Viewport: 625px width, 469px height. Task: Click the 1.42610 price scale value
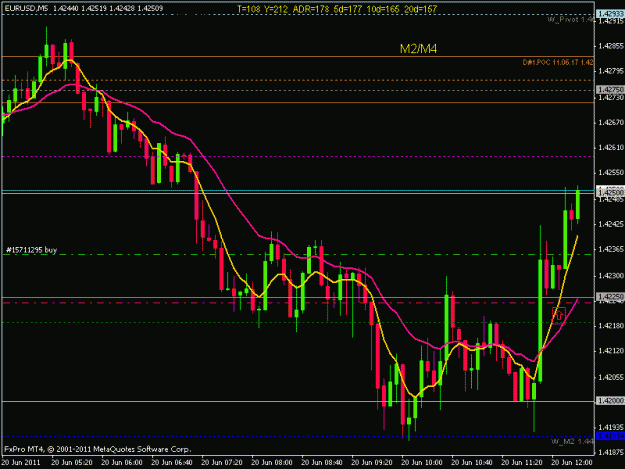tap(611, 147)
